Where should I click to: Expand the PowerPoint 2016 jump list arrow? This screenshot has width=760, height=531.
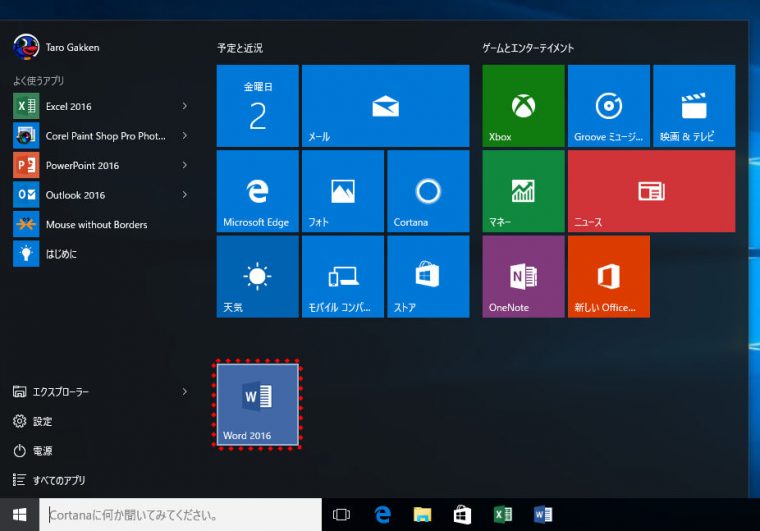coord(185,165)
